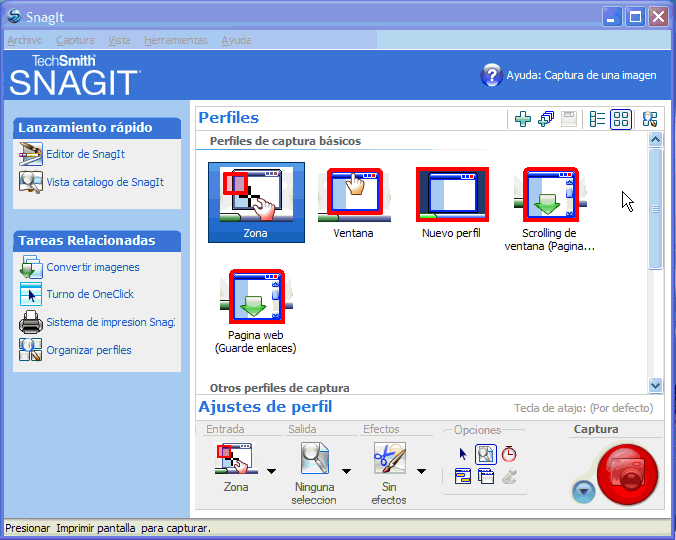Toggle preview in editor option
This screenshot has width=676, height=540.
[485, 454]
